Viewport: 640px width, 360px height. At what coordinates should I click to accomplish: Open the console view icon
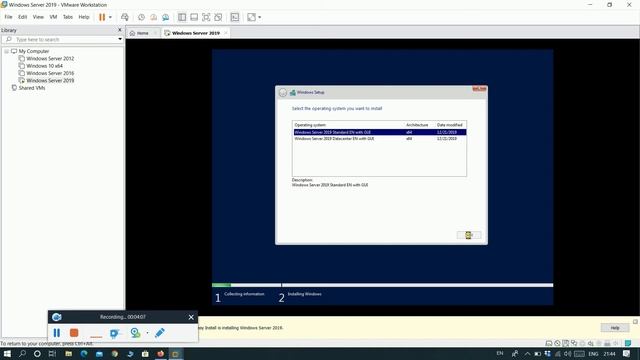(x=235, y=17)
